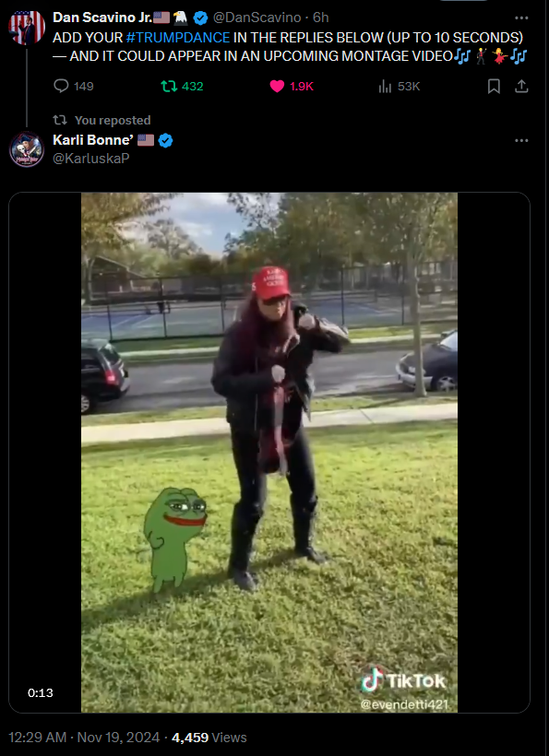Image resolution: width=549 pixels, height=756 pixels.
Task: Open more options on Dan Scavino's post
Action: [x=521, y=18]
